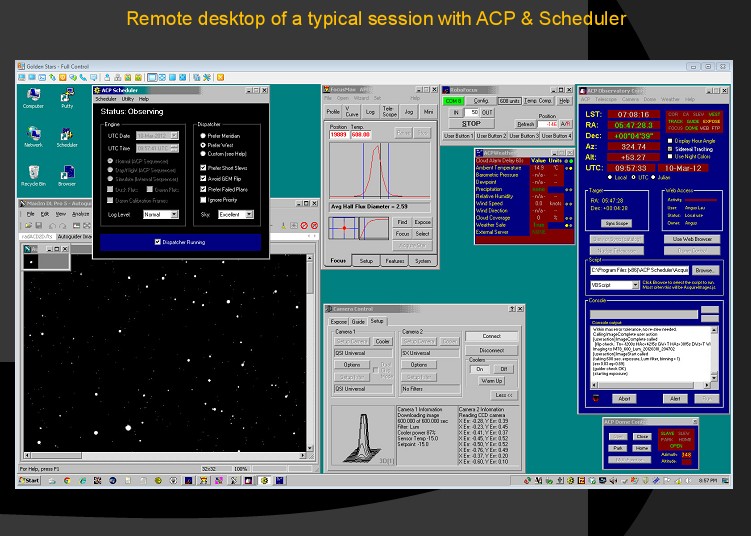Click the vertical scrollbar of ACP console output

(714, 354)
